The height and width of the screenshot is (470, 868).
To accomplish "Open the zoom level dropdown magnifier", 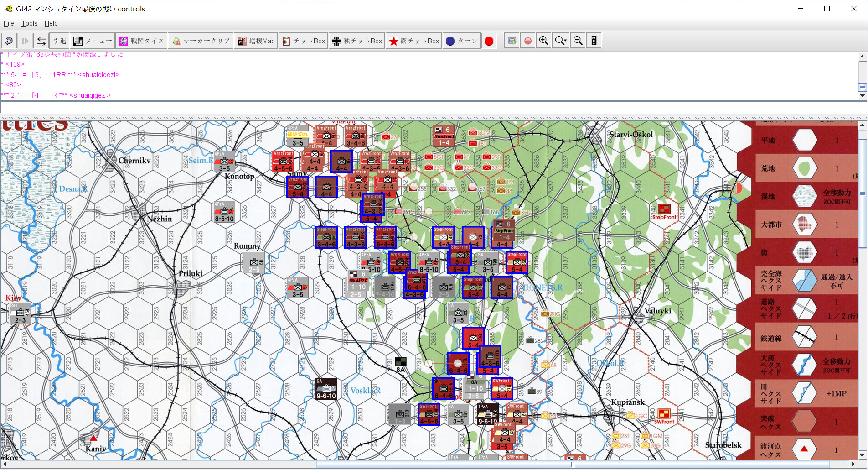I will click(560, 41).
